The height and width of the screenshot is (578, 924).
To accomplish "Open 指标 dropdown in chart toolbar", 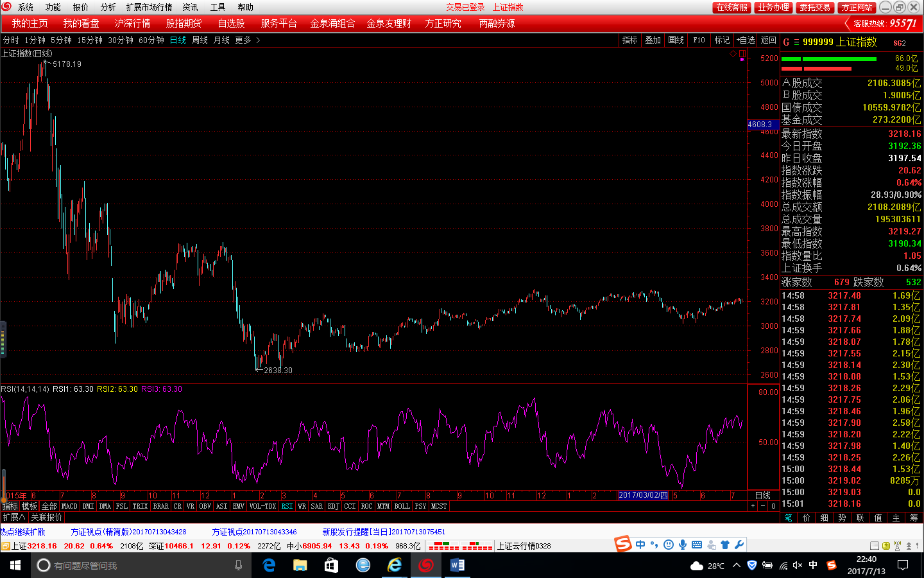I will (x=629, y=40).
